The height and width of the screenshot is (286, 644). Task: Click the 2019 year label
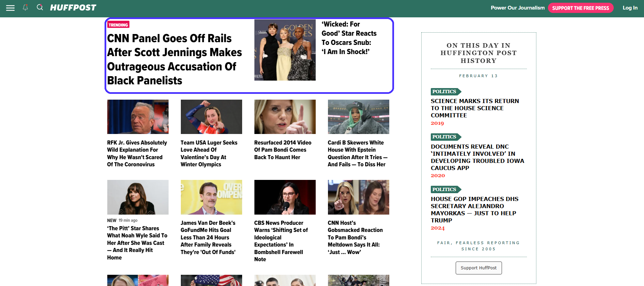pos(437,123)
